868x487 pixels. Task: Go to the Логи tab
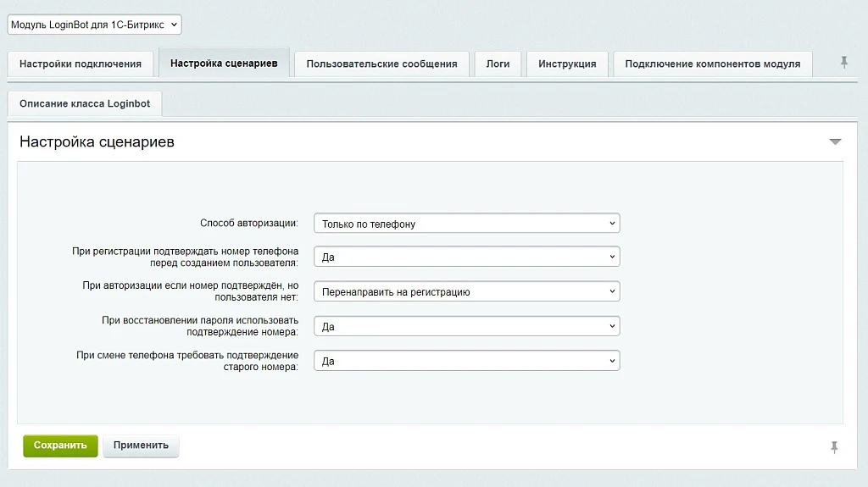[x=498, y=64]
